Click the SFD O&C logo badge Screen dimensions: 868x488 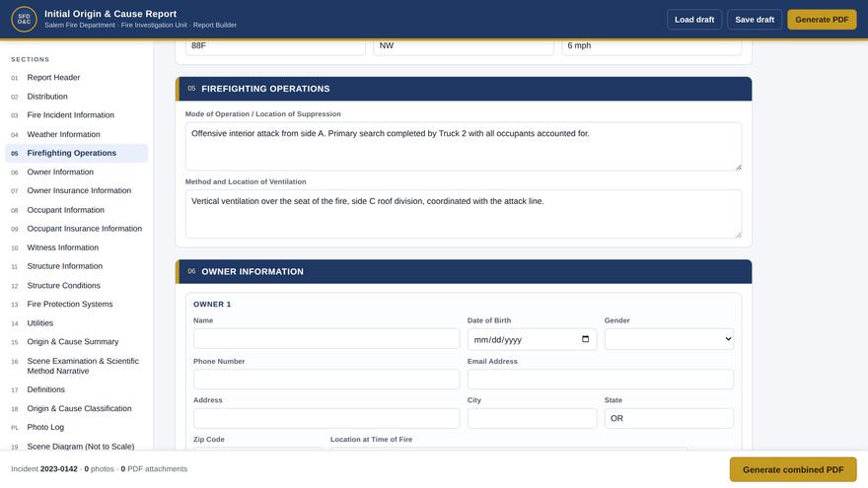24,20
